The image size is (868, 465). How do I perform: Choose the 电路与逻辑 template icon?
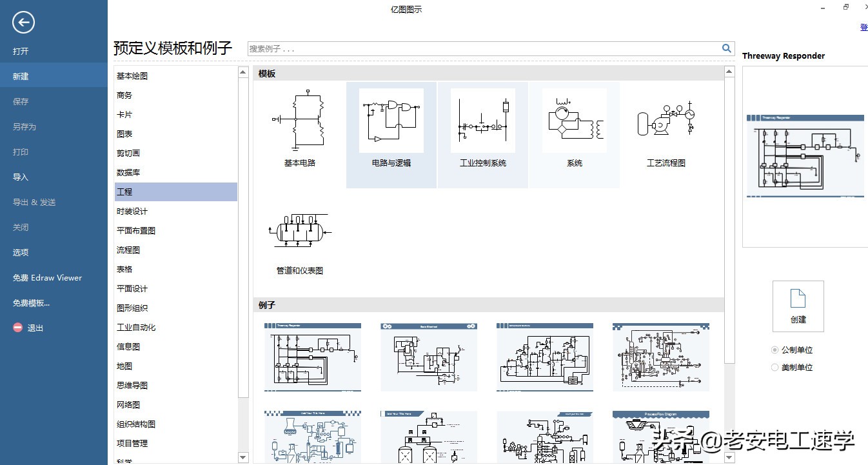click(x=391, y=121)
